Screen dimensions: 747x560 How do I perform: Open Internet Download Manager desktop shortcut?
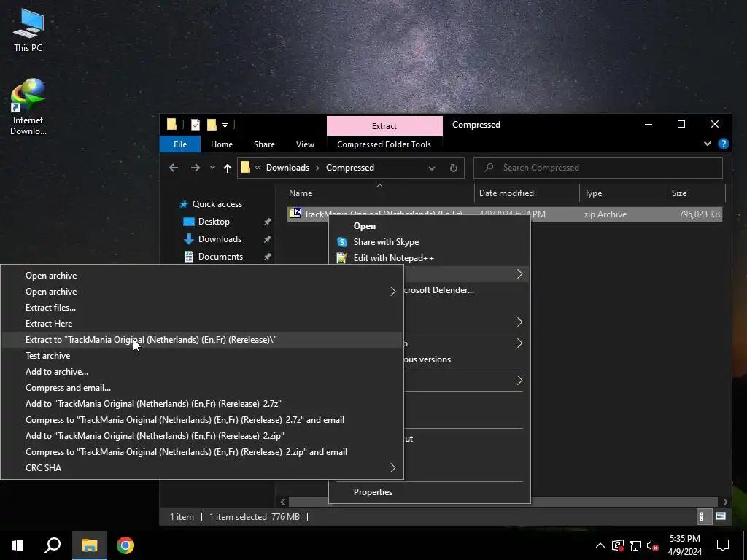28,106
